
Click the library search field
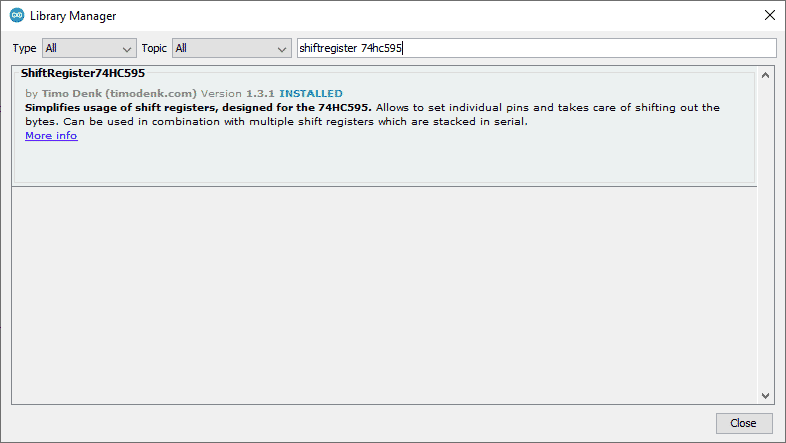[x=536, y=48]
